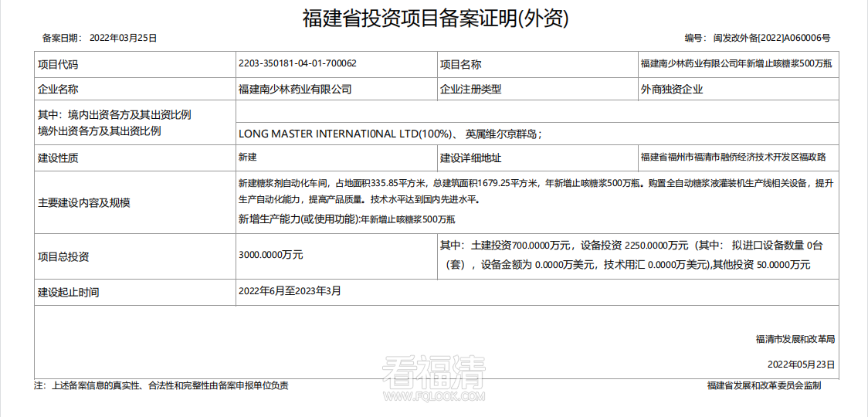
Task: Select total investment 3000.0000万元
Action: click(271, 256)
